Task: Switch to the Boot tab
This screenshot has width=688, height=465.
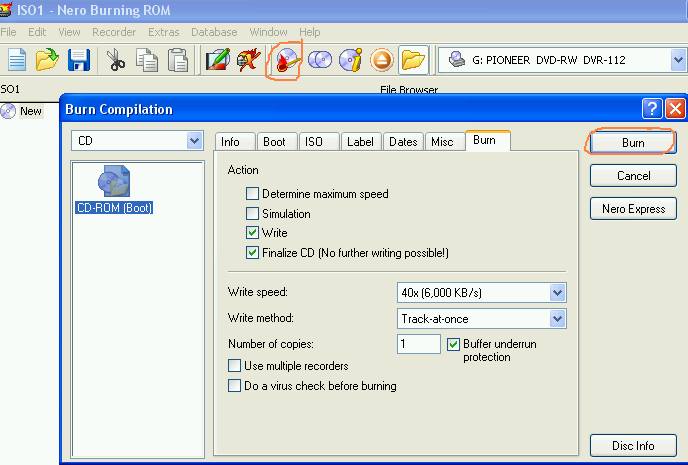Action: point(276,142)
